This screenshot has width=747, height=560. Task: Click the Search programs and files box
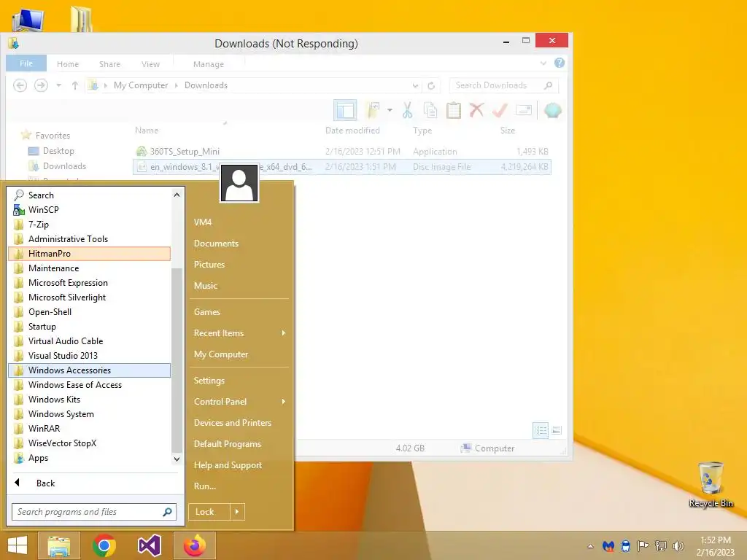point(94,512)
